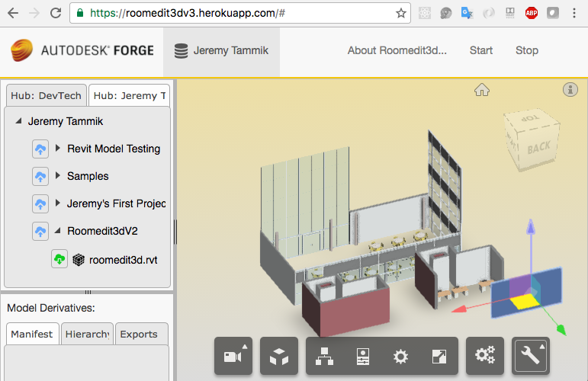Click the About Roomedit3d link
This screenshot has height=381, width=588.
pyautogui.click(x=397, y=51)
